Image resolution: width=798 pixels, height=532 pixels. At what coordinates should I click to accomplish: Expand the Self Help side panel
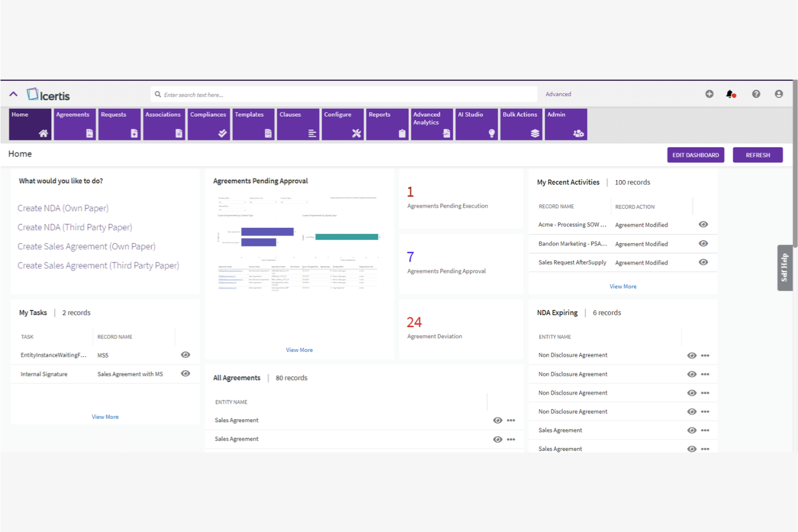tap(785, 267)
